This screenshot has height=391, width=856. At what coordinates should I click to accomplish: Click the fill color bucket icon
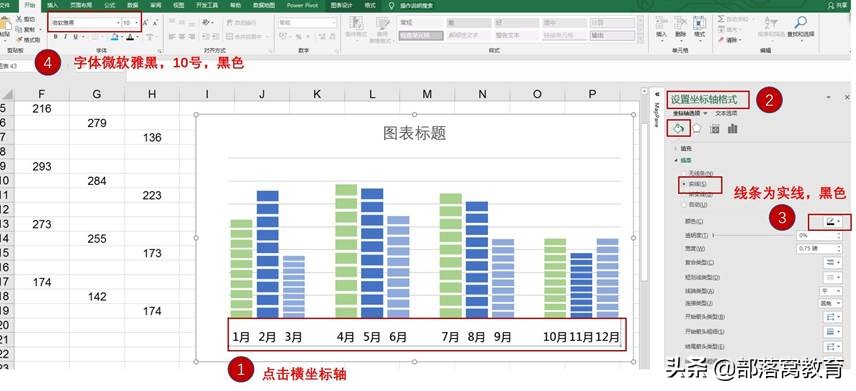coord(115,37)
